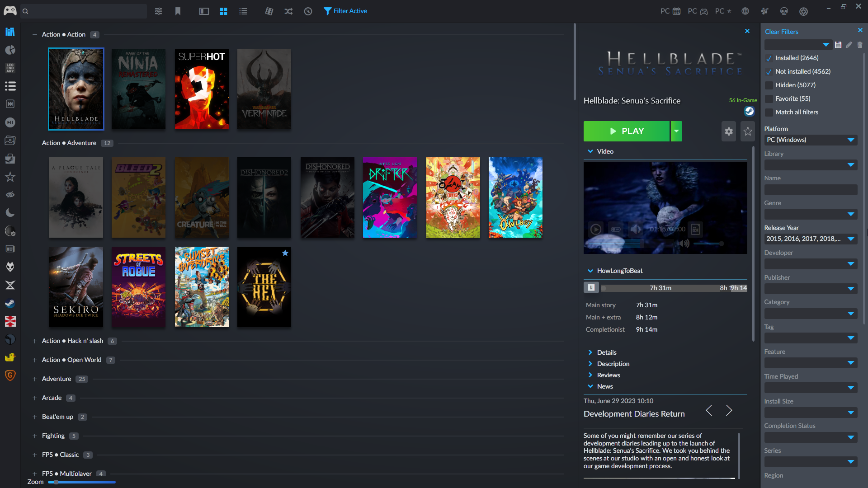Open the Play button dropdown arrow
Viewport: 868px width, 488px height.
[676, 131]
